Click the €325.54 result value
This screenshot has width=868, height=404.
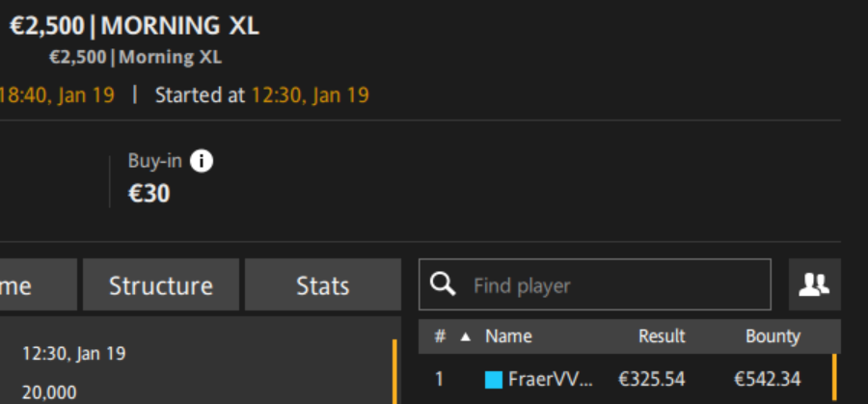click(x=652, y=380)
